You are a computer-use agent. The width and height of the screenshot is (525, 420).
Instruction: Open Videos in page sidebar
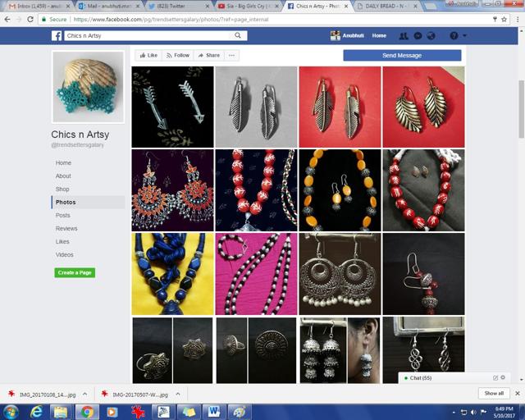[x=65, y=254]
